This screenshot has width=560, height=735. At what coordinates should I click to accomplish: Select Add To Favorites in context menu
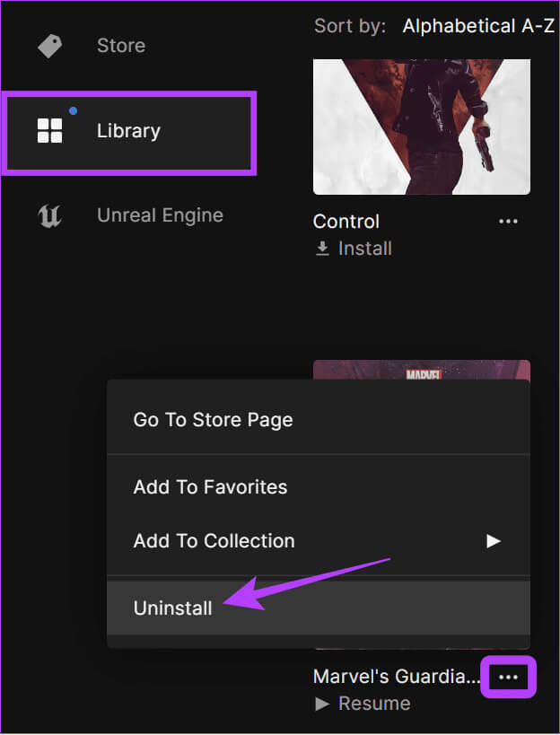(x=210, y=487)
